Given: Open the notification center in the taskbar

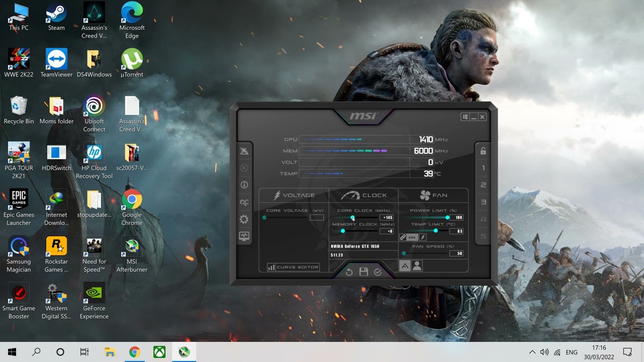Looking at the screenshot, I should click(627, 352).
